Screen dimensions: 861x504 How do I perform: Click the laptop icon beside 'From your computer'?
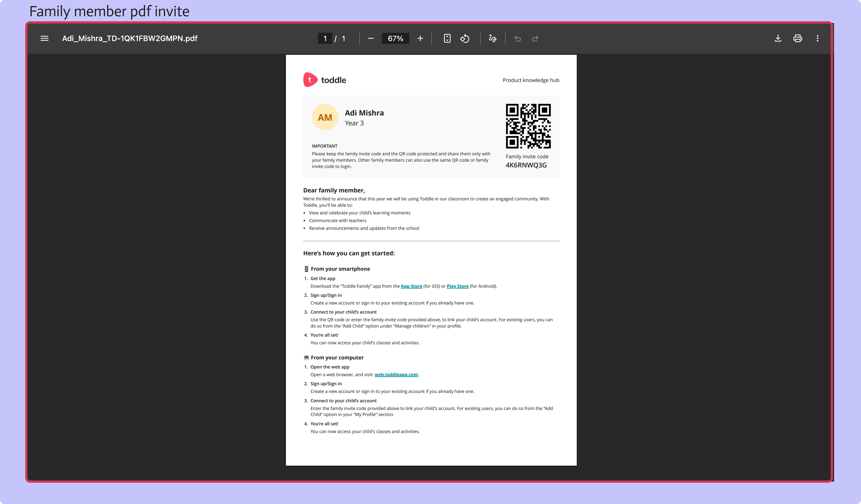pyautogui.click(x=306, y=358)
